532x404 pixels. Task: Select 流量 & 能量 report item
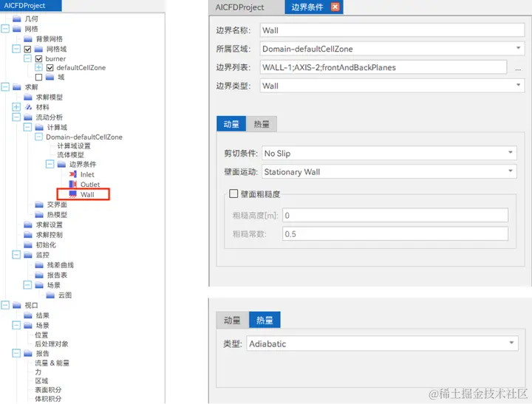pyautogui.click(x=52, y=363)
